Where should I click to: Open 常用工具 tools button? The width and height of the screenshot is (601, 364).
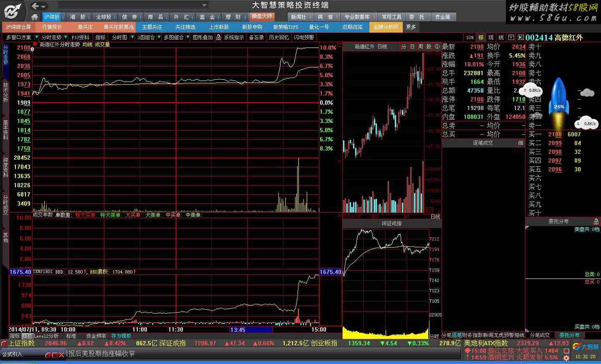[x=391, y=17]
